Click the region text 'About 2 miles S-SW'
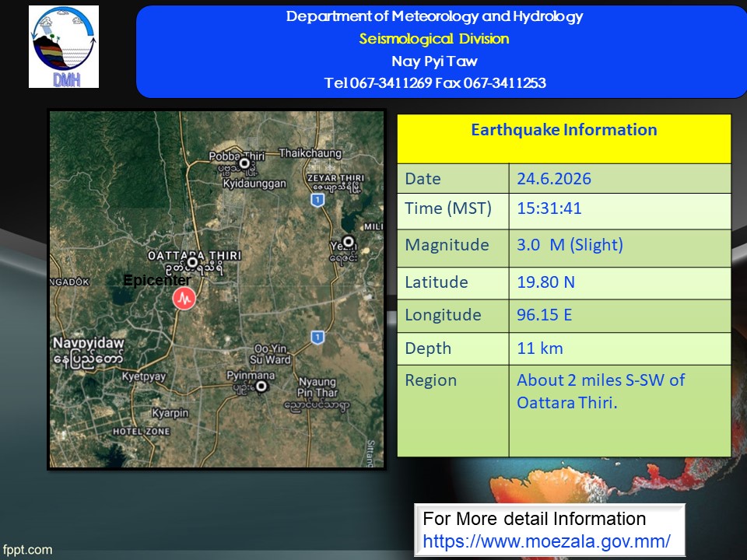This screenshot has width=747, height=560. tap(591, 380)
